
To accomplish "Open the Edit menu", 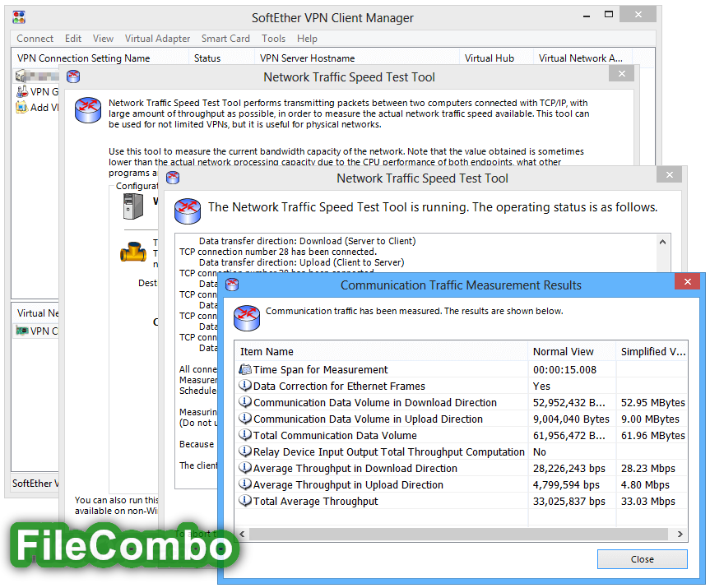I will pyautogui.click(x=73, y=39).
